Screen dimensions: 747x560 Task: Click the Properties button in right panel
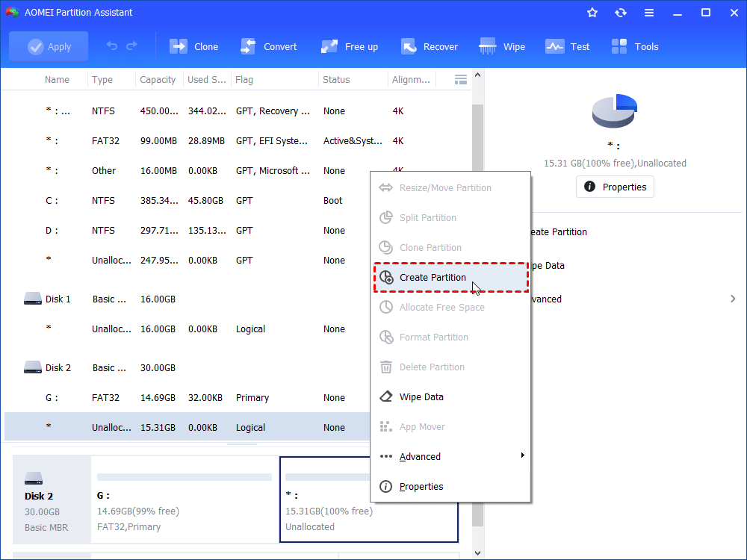(615, 187)
